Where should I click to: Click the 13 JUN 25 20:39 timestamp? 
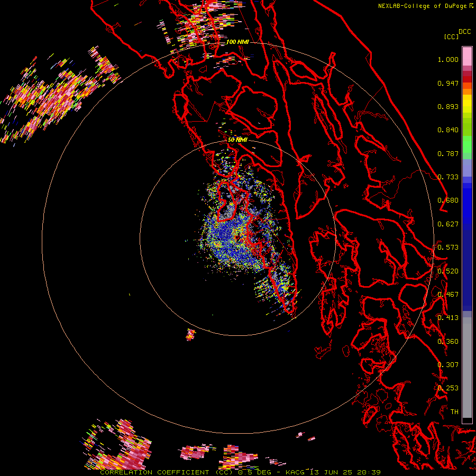(345, 472)
